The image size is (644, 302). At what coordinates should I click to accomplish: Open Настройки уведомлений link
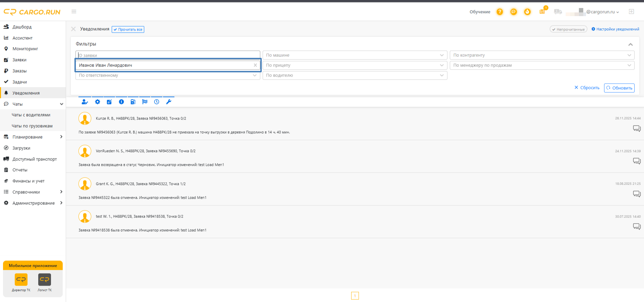click(615, 29)
